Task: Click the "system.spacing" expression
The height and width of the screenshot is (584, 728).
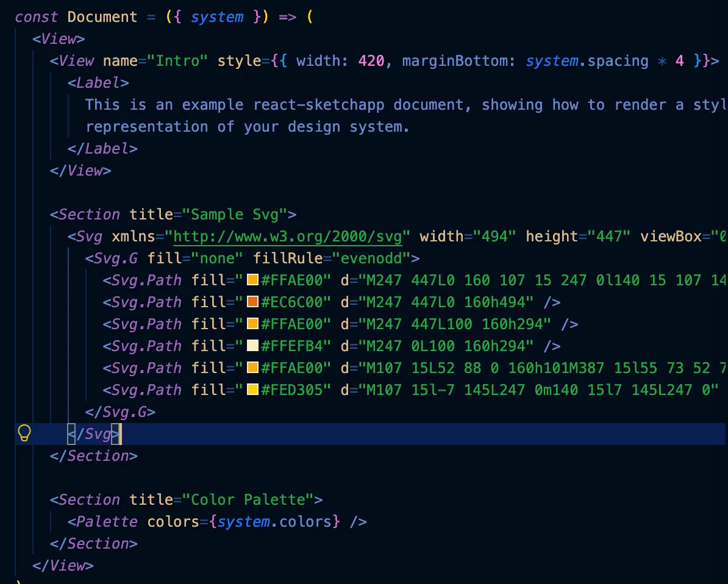Action: click(587, 61)
